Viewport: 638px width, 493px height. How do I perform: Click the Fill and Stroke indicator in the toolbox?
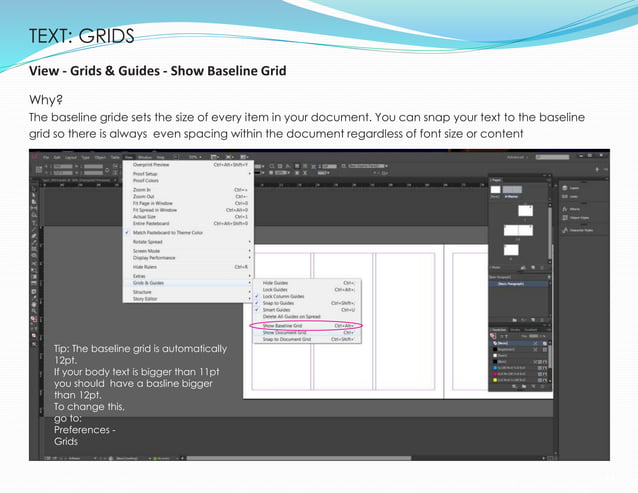click(34, 320)
